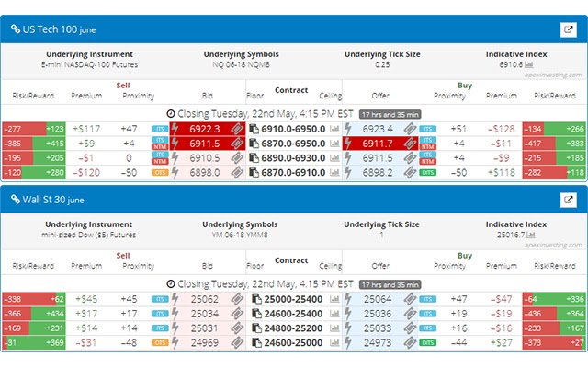Click US Tech 17 hrs and 35 min badge

pos(390,114)
